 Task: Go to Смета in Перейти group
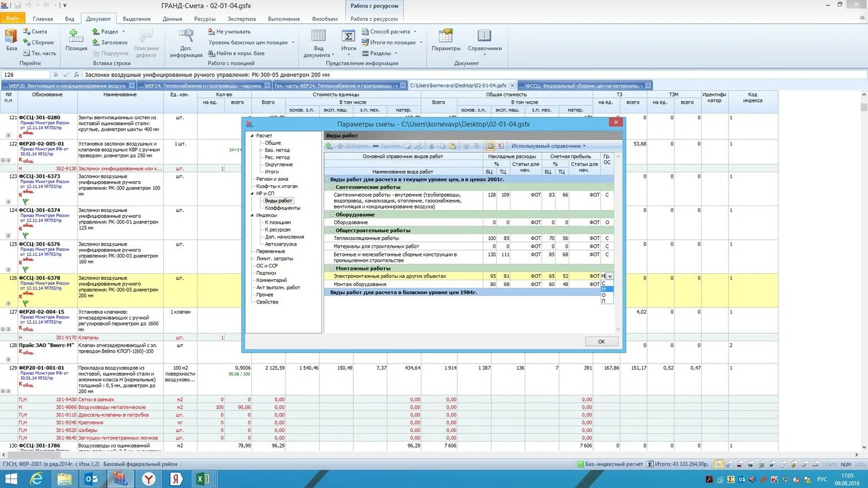(x=35, y=31)
